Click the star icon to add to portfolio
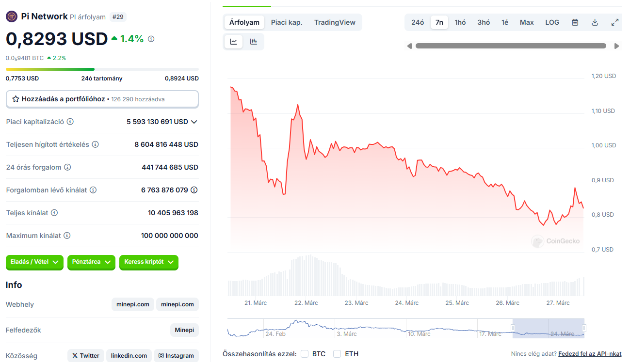The height and width of the screenshot is (364, 630). pyautogui.click(x=16, y=99)
